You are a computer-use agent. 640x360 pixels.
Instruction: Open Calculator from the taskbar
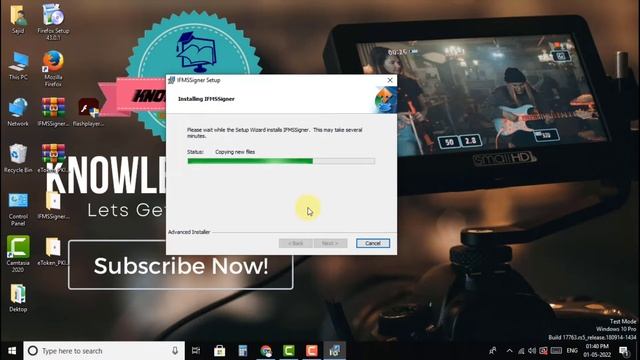[243, 351]
